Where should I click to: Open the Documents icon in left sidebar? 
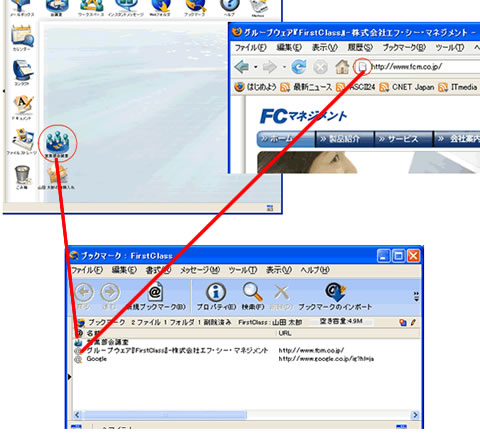coord(22,107)
